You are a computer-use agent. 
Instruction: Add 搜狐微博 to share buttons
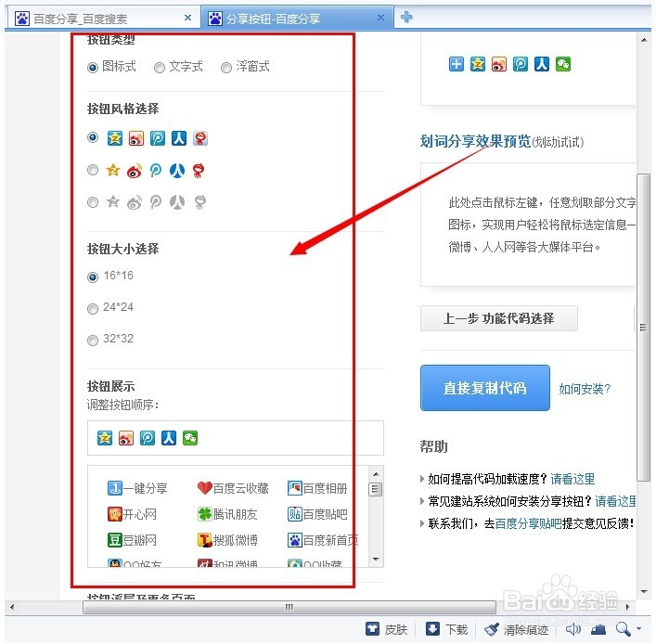(227, 540)
